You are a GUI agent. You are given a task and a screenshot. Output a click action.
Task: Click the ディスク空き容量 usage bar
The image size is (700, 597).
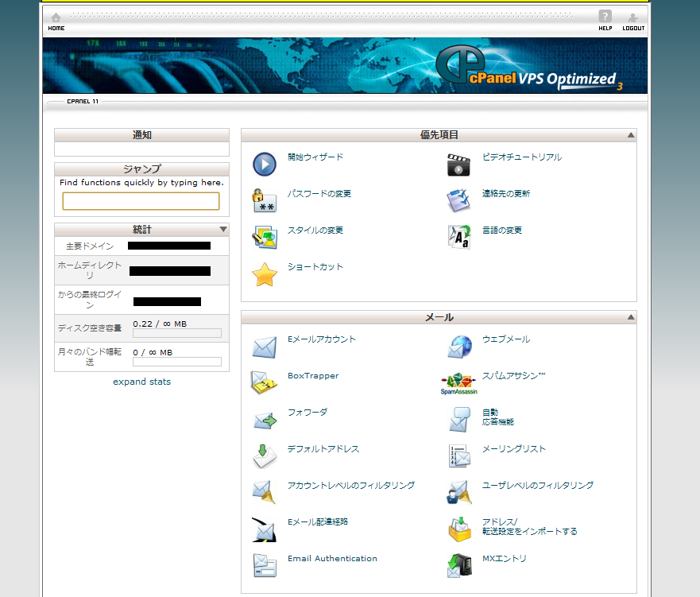click(176, 333)
